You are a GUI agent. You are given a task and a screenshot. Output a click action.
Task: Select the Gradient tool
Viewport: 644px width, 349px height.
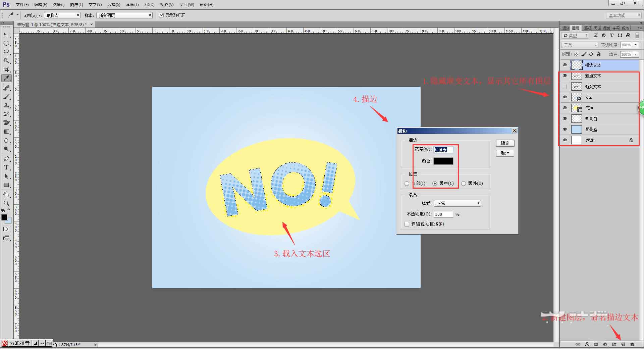coord(6,132)
